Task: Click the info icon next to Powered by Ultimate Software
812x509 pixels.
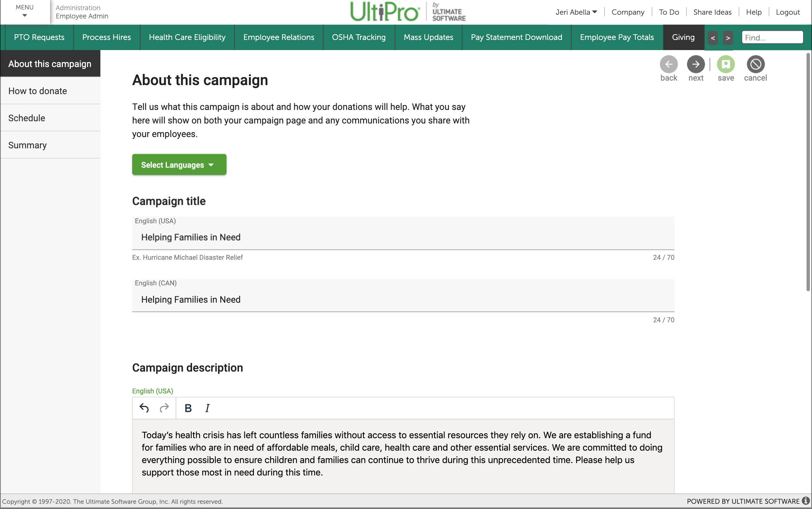Action: tap(806, 501)
